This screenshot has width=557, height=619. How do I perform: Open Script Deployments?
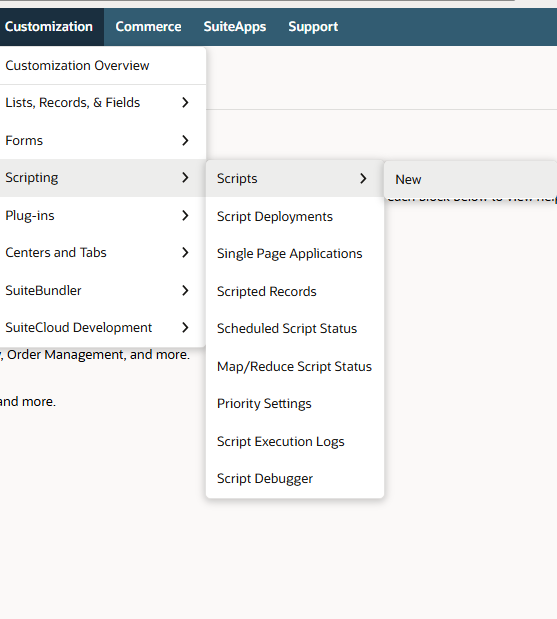point(295,216)
